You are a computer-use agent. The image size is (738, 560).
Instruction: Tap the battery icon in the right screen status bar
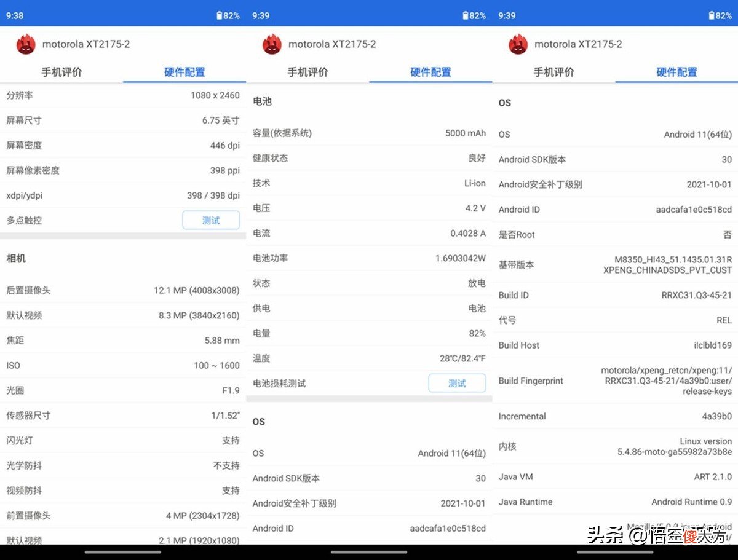click(x=711, y=15)
